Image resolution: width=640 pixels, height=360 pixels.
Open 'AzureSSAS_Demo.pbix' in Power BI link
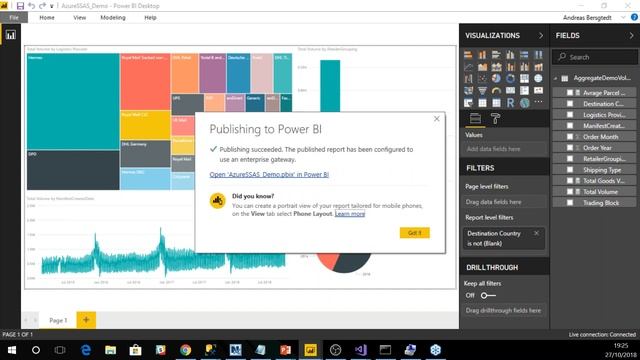[269, 174]
